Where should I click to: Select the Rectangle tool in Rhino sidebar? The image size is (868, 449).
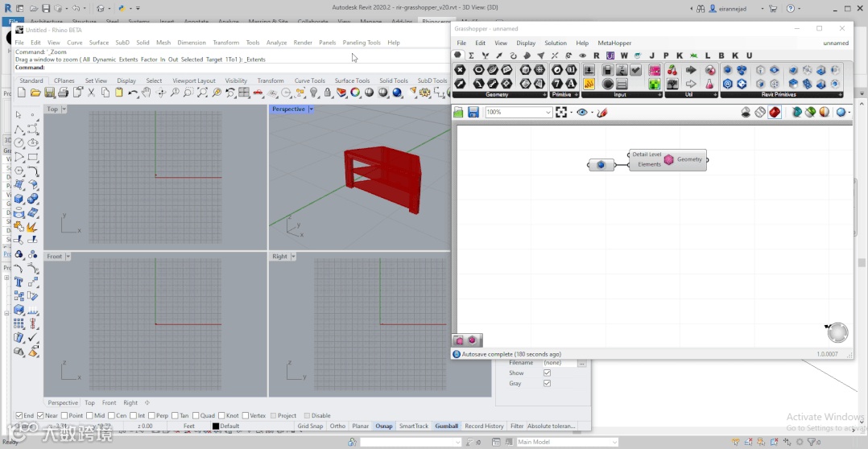(33, 156)
